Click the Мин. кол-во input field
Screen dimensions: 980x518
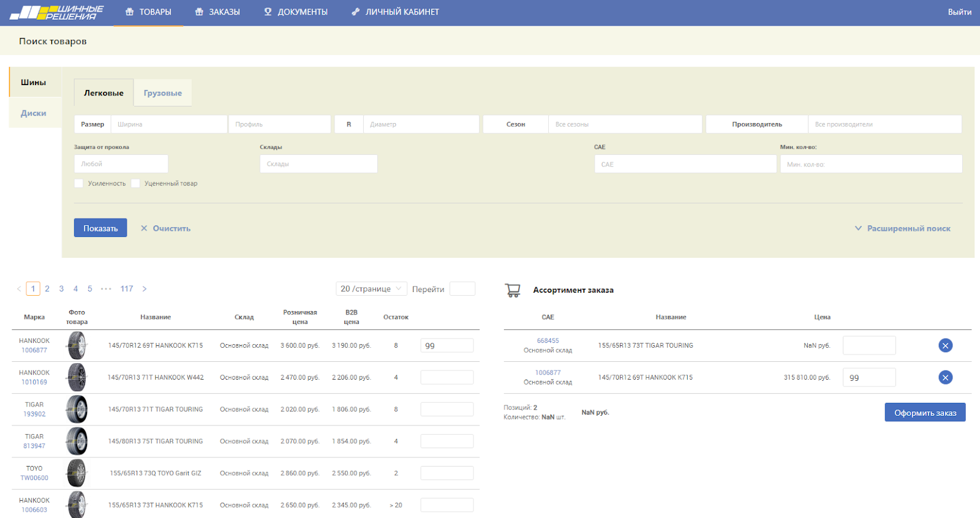coord(871,164)
